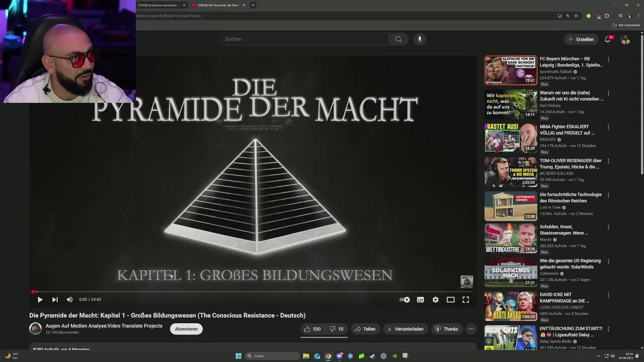The width and height of the screenshot is (644, 362).
Task: Click the Thanks button
Action: pyautogui.click(x=446, y=329)
